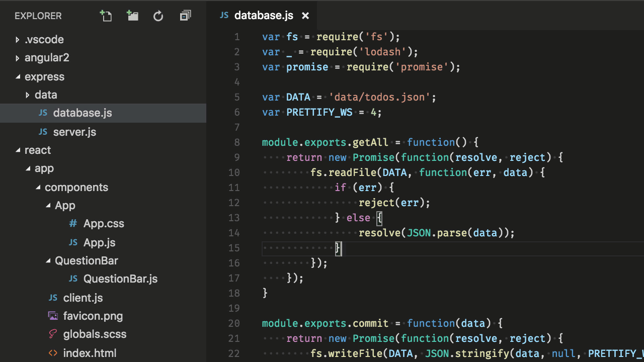The height and width of the screenshot is (362, 644).
Task: Click the JS icon beside client.js
Action: coord(53,298)
